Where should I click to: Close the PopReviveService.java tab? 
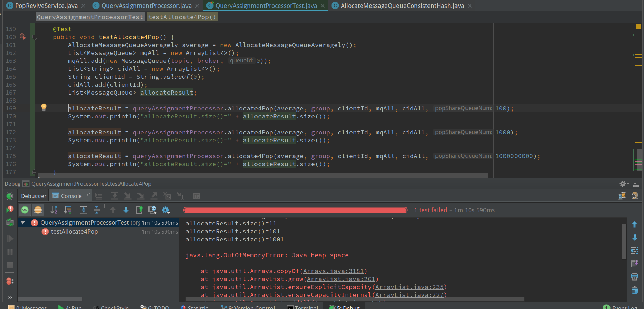(x=83, y=6)
